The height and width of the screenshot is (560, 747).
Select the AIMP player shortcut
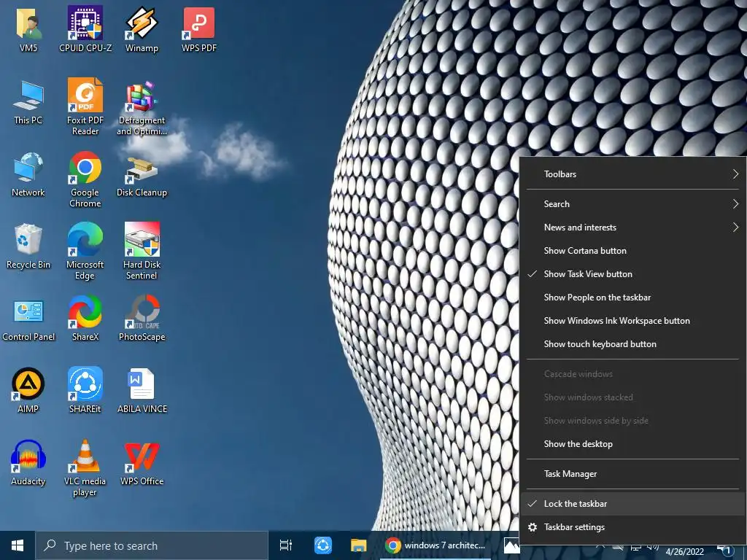pos(28,391)
